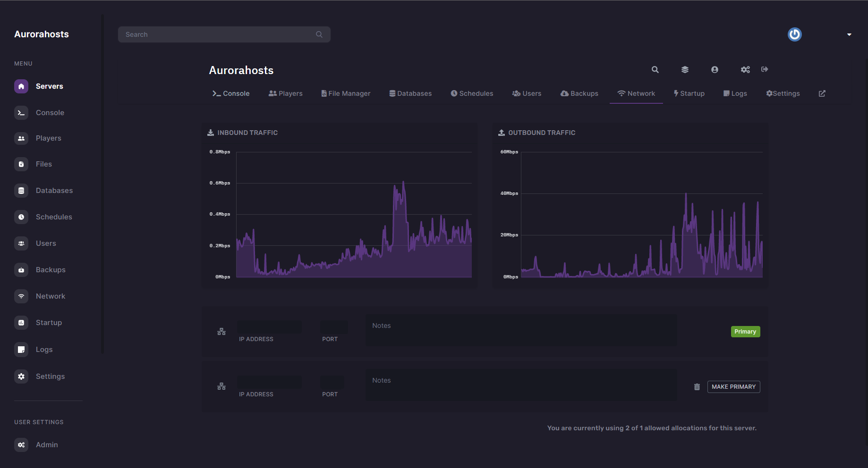This screenshot has height=468, width=868.
Task: Click the MAKE PRIMARY button
Action: click(x=733, y=386)
